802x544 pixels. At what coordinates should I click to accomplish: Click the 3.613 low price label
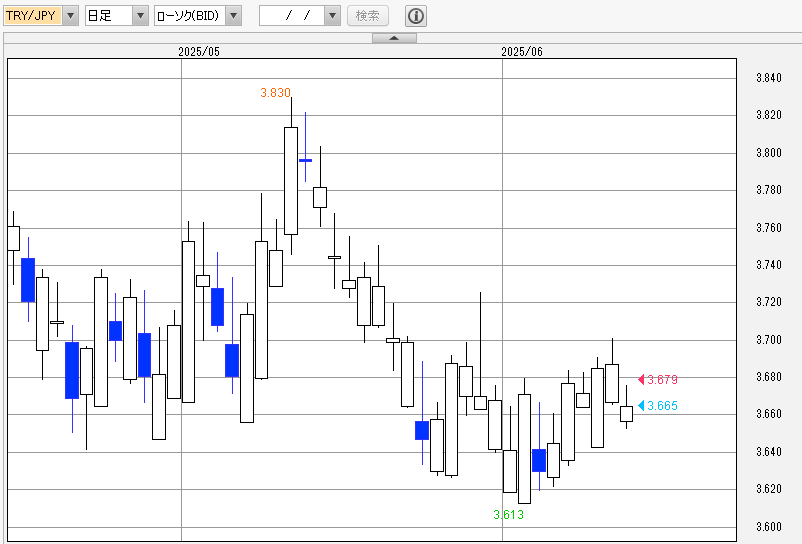508,515
